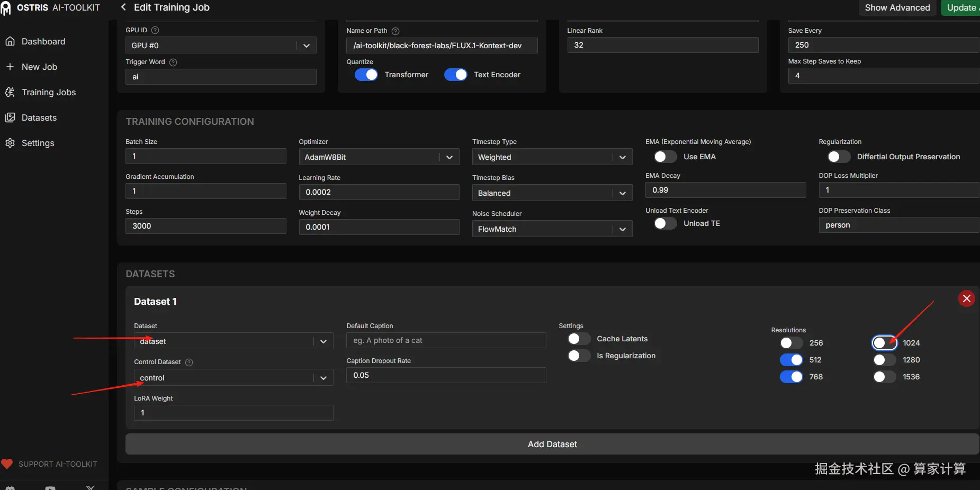
Task: Open the Timestep Type dropdown
Action: click(552, 157)
